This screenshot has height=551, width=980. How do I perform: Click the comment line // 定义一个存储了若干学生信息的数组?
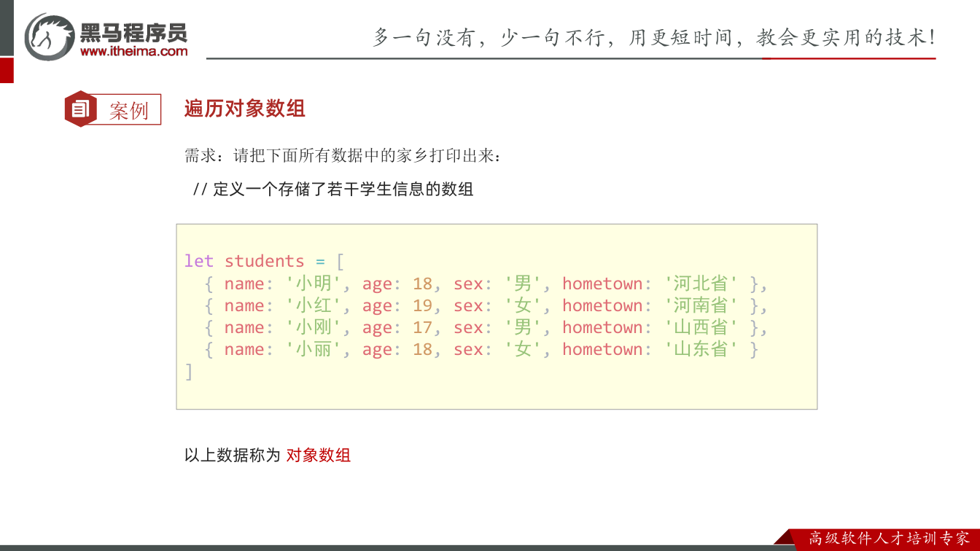(x=333, y=189)
